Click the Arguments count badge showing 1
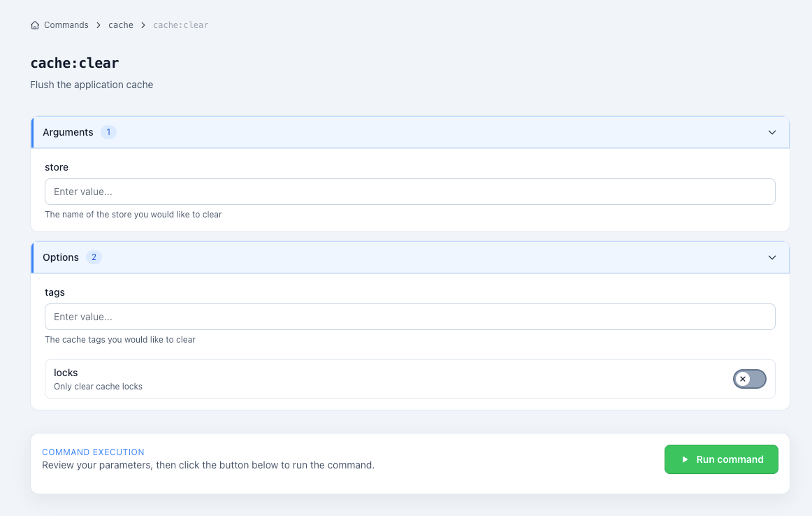Viewport: 812px width, 516px height. coord(108,132)
